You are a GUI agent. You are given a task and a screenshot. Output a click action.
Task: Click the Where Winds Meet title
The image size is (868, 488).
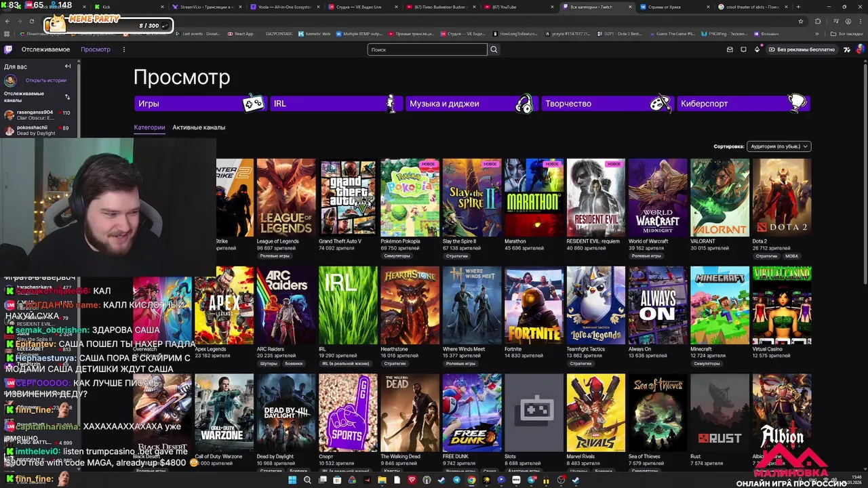click(464, 349)
